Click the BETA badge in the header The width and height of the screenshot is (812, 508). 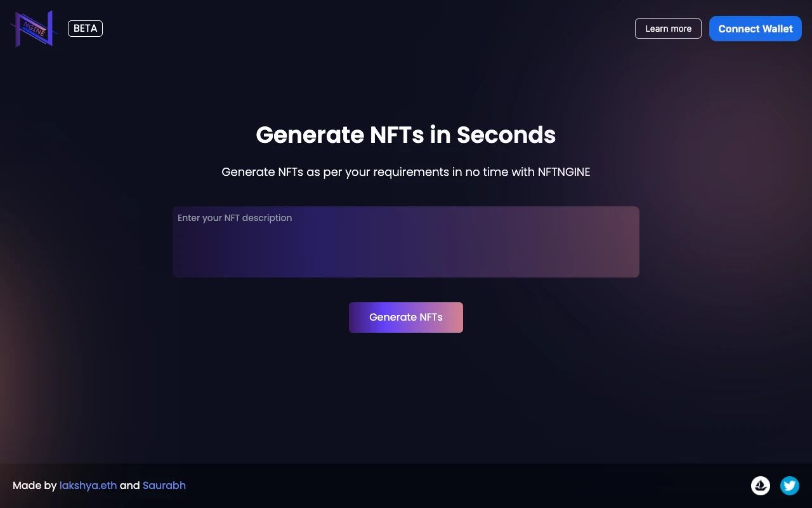coord(85,28)
